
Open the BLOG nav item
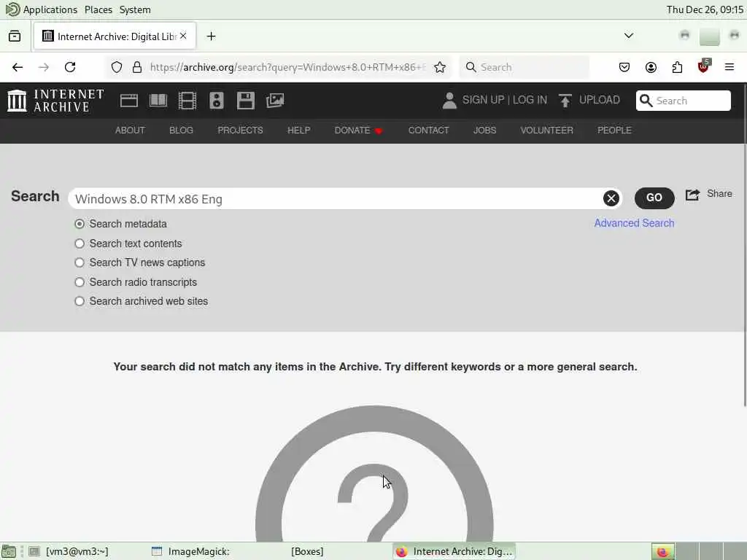coord(181,130)
